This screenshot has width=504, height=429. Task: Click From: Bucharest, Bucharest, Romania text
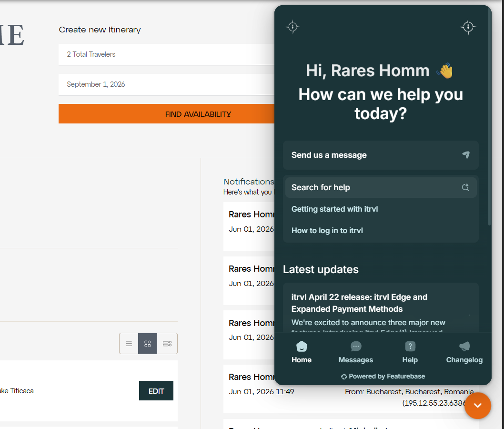[x=409, y=392]
